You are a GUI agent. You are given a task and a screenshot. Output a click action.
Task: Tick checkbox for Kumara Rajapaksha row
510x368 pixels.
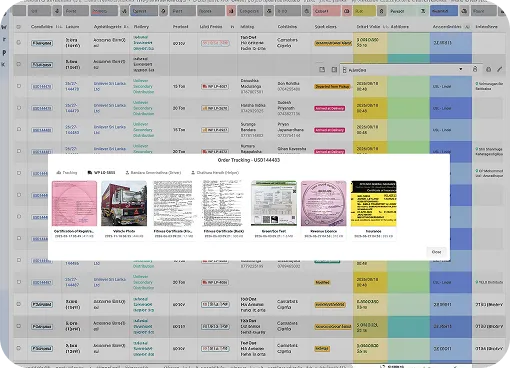pos(19,151)
